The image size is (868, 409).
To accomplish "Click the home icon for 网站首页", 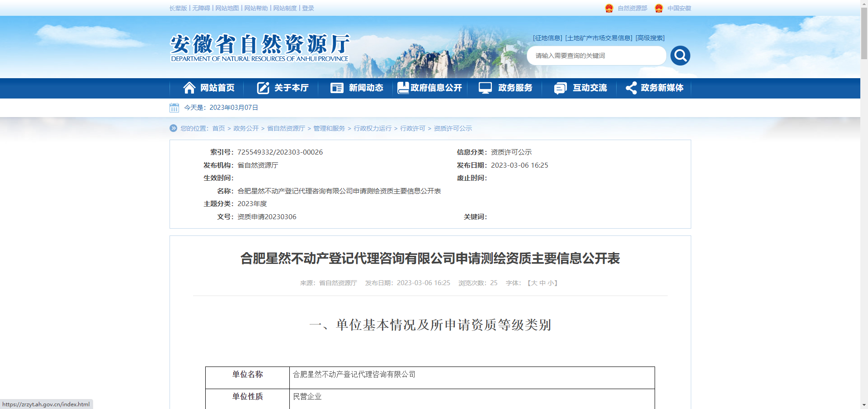I will coord(189,88).
